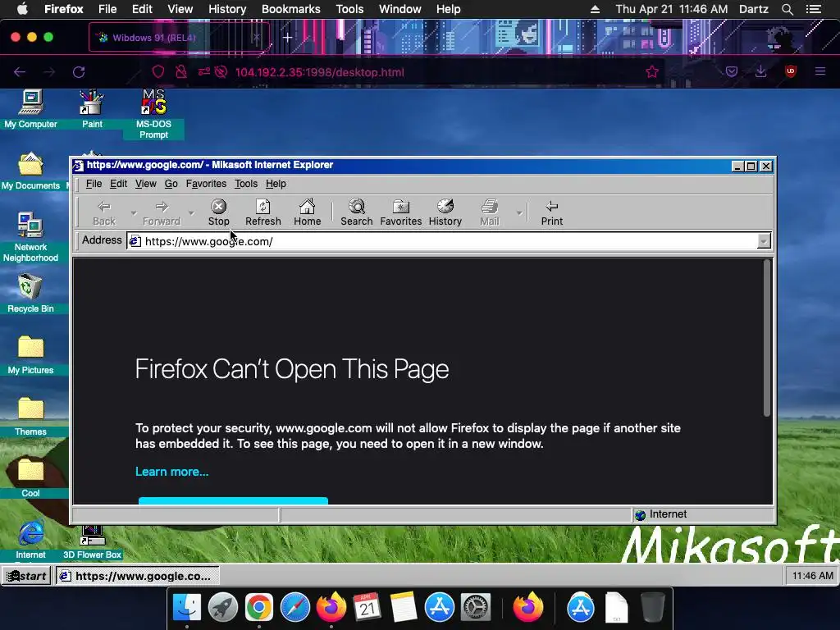Open the Edit menu in Internet Explorer
The width and height of the screenshot is (840, 630).
(118, 184)
